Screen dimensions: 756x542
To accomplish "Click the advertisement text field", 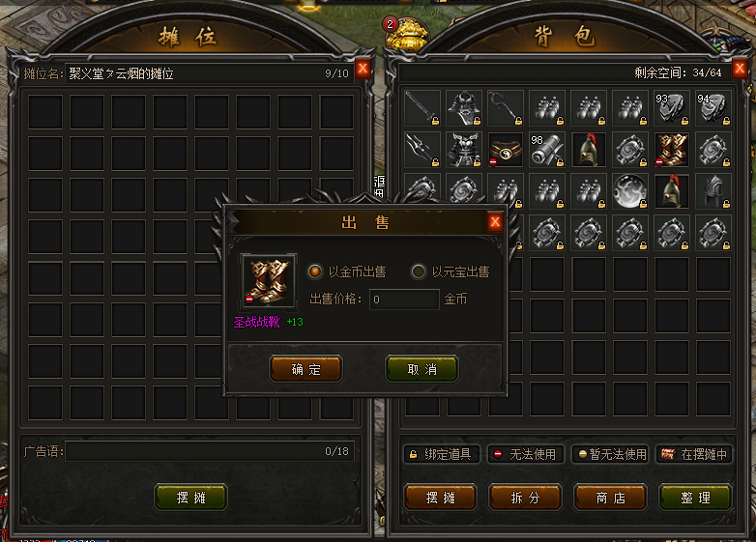I will [x=210, y=451].
